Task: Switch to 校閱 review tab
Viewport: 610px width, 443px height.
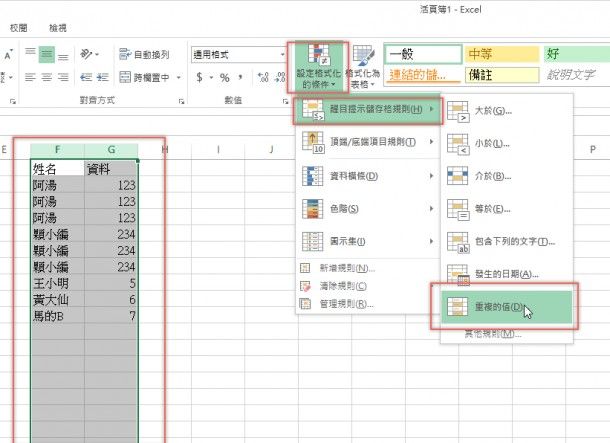Action: coord(19,28)
